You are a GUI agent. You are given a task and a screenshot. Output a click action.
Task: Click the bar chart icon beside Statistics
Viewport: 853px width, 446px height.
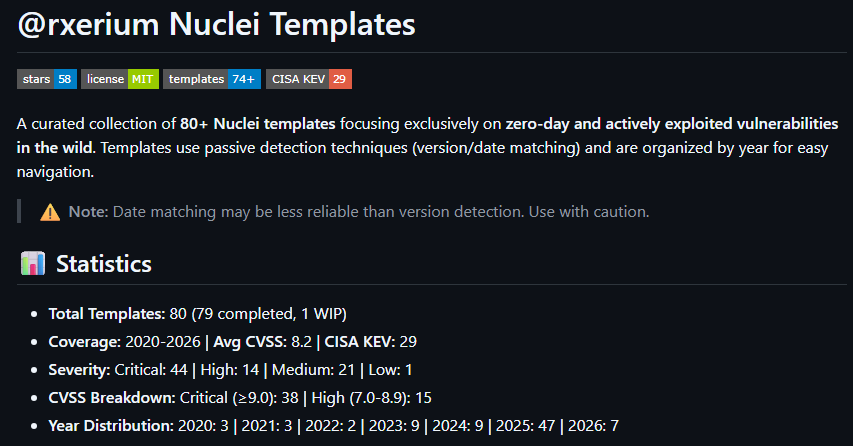(x=33, y=264)
